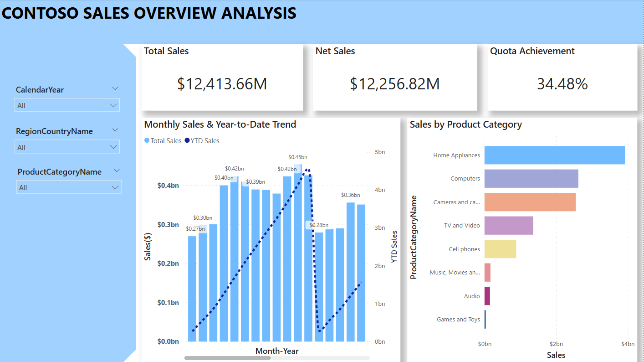Image resolution: width=644 pixels, height=362 pixels.
Task: Click the Audio axis label
Action: pos(472,296)
